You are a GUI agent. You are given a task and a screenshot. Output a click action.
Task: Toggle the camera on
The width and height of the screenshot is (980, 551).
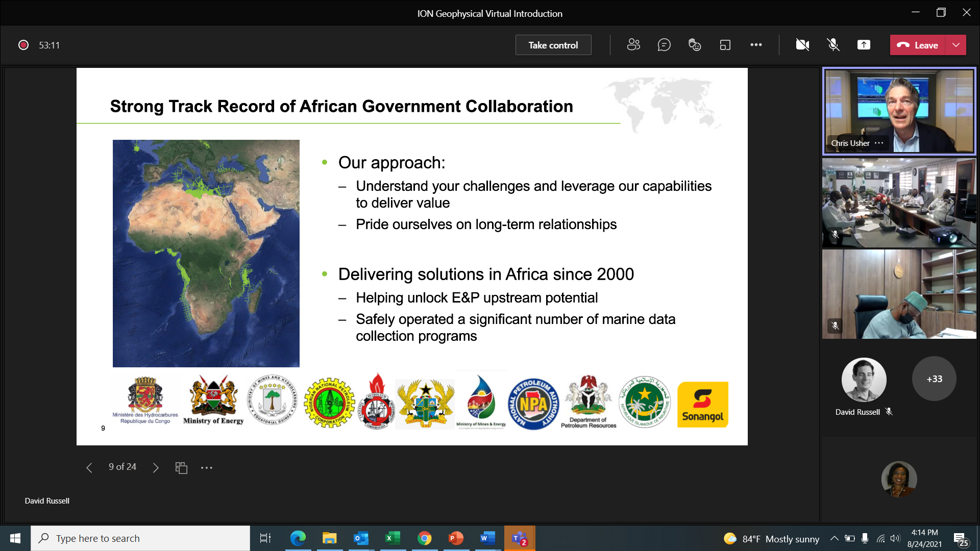tap(802, 45)
